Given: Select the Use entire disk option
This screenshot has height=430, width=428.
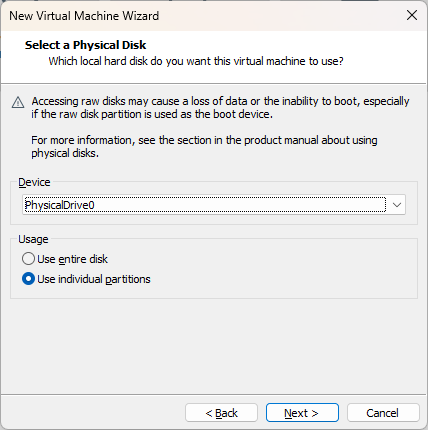Looking at the screenshot, I should tap(28, 259).
